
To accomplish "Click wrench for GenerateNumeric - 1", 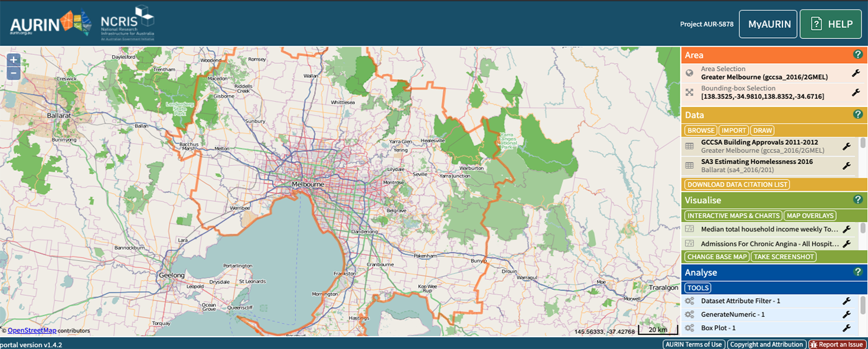I will click(846, 315).
